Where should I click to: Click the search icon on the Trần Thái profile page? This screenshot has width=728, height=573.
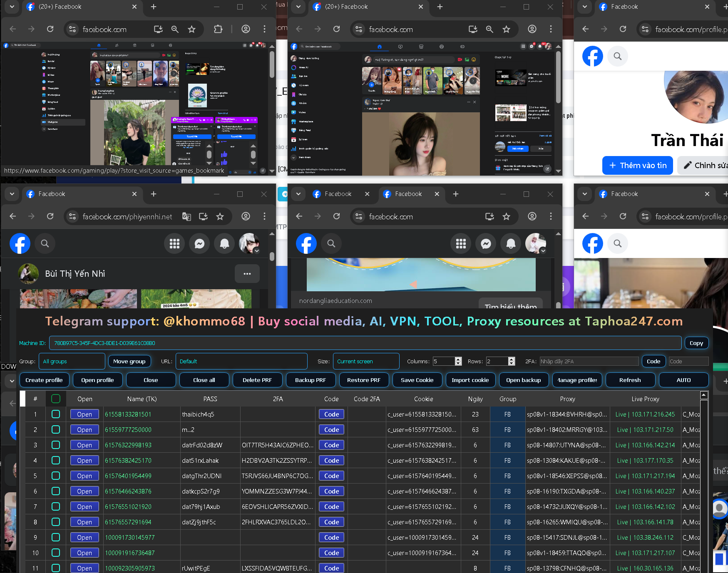click(x=618, y=56)
